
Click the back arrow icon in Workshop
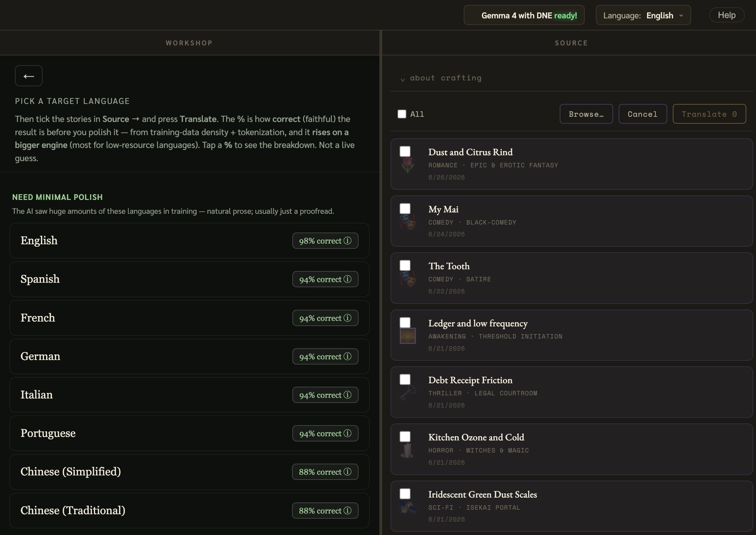tap(29, 76)
